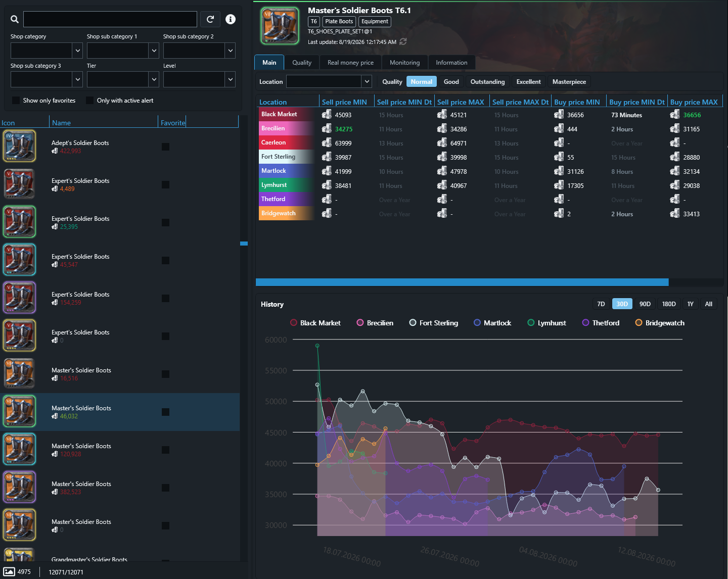Click Master's Soldier Boots 46,032 item icon
This screenshot has width=728, height=579.
20,411
